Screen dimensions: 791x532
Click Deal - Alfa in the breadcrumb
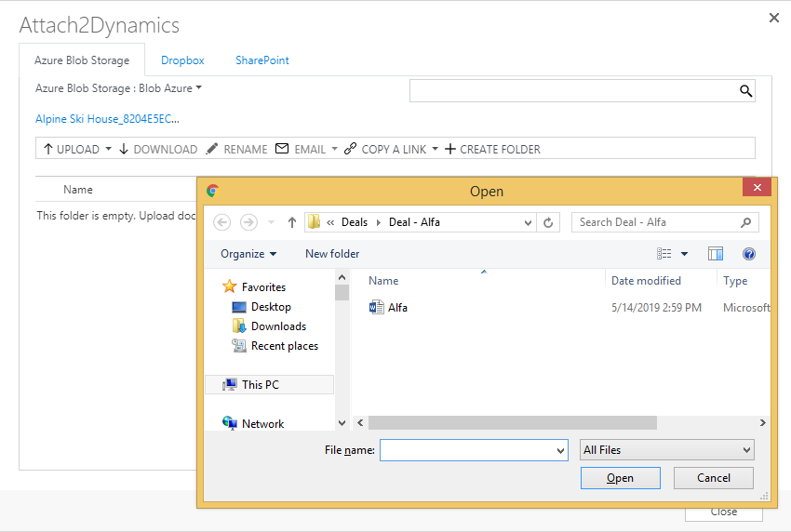point(414,222)
